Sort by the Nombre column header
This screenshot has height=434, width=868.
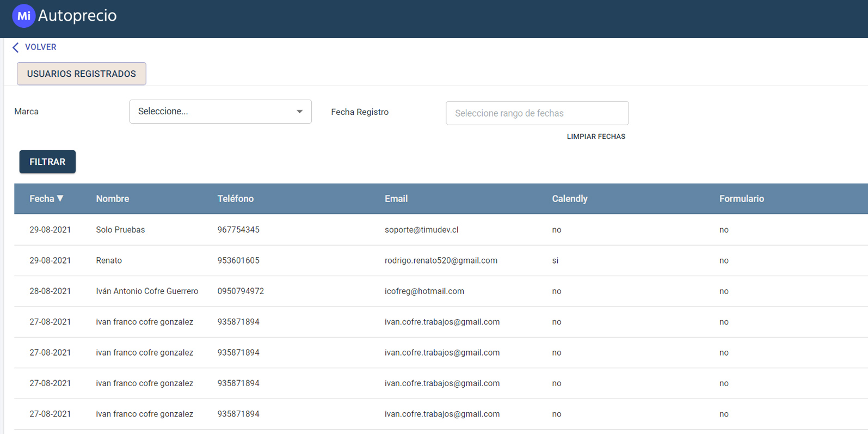(112, 199)
